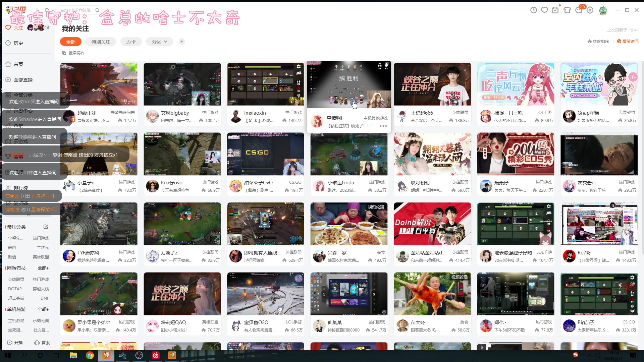Open the T-shirt merchandise icon

pos(567,10)
